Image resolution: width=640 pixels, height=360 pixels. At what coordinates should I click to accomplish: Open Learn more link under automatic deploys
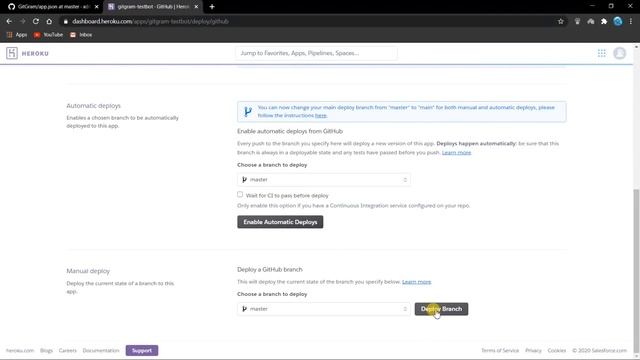456,152
